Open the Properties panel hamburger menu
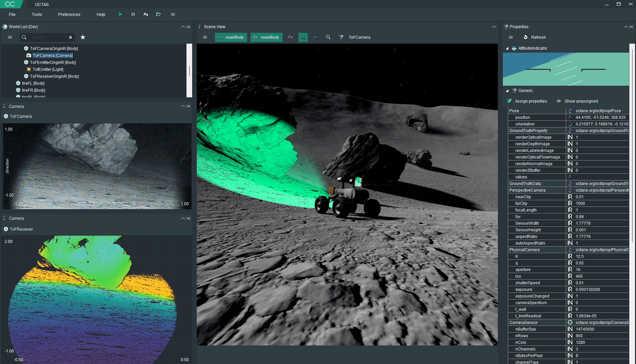 511,37
